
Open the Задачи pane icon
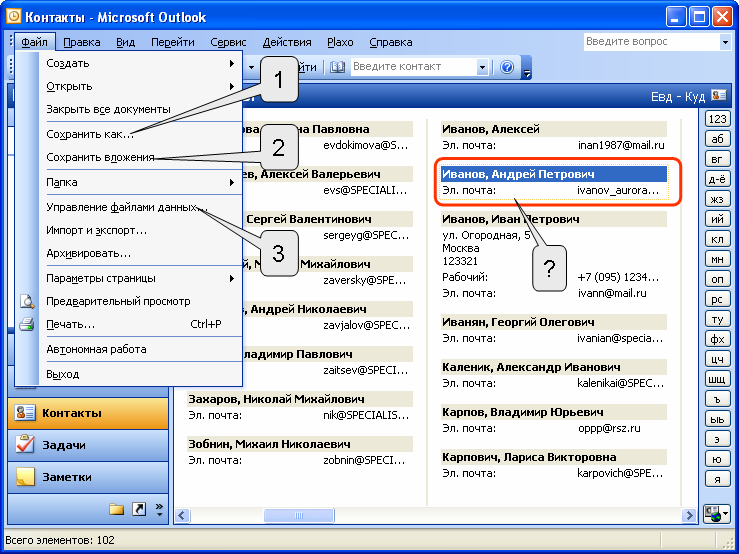coord(25,445)
